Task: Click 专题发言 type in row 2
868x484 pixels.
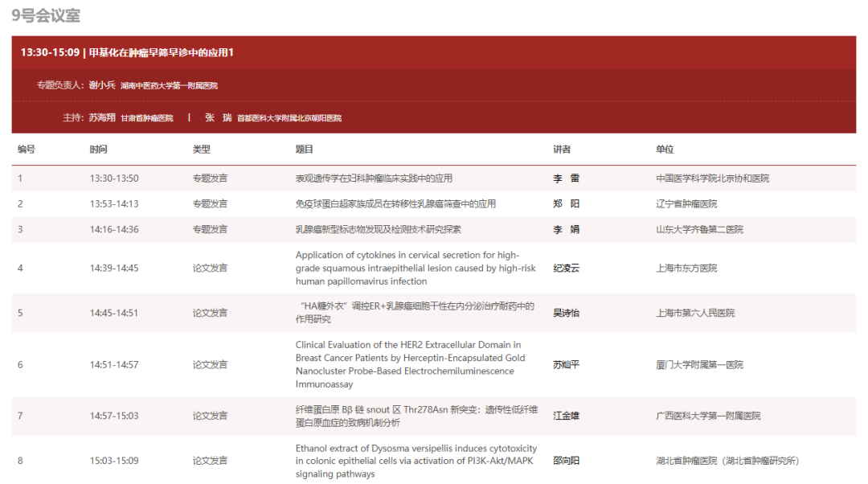Action: 210,203
